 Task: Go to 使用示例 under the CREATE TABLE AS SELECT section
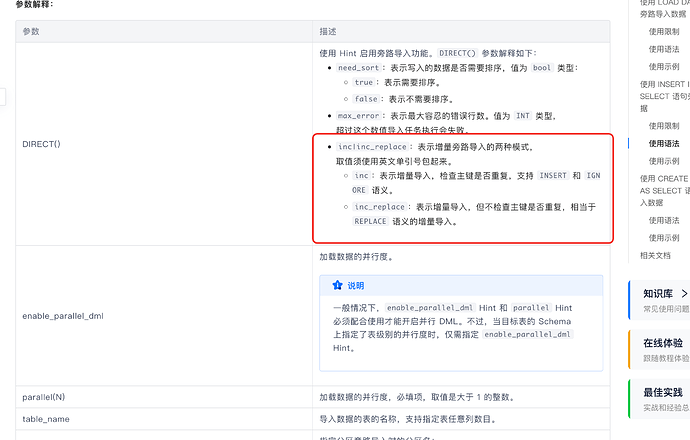point(663,238)
